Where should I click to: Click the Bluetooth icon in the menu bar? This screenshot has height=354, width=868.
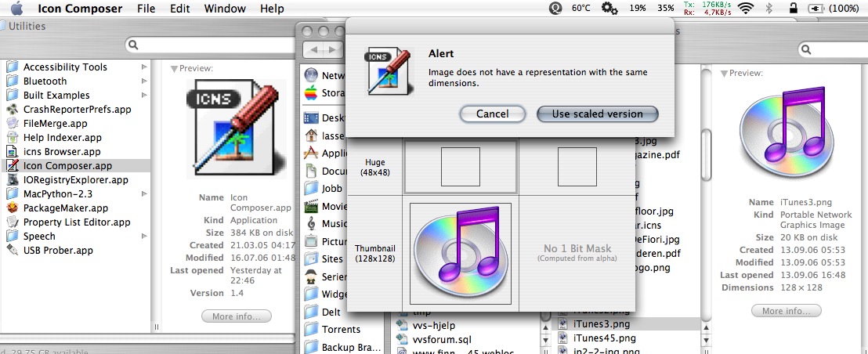point(769,9)
